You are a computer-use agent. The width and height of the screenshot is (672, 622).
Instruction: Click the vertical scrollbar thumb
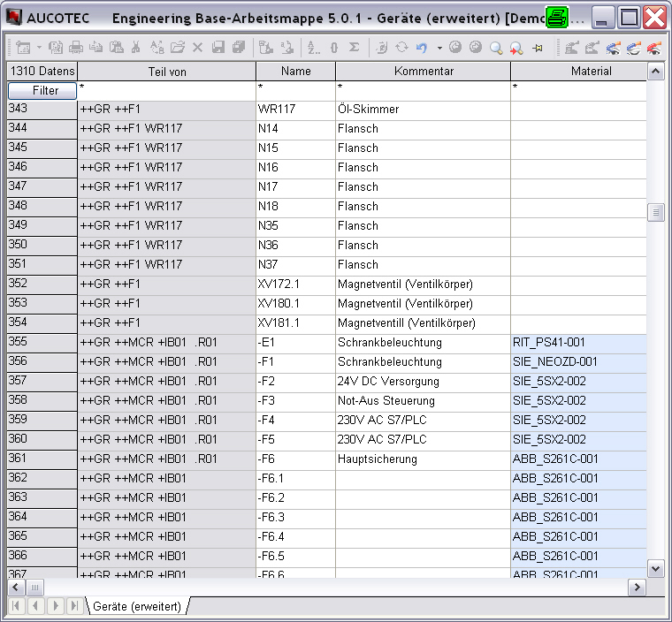[x=655, y=212]
